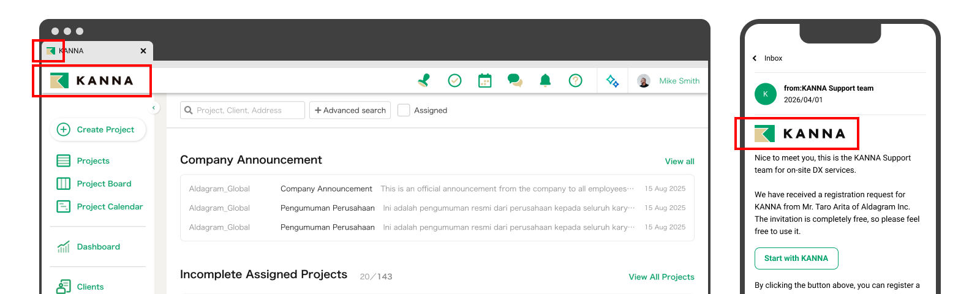
Task: Open Project Board from the sidebar
Action: [x=104, y=184]
